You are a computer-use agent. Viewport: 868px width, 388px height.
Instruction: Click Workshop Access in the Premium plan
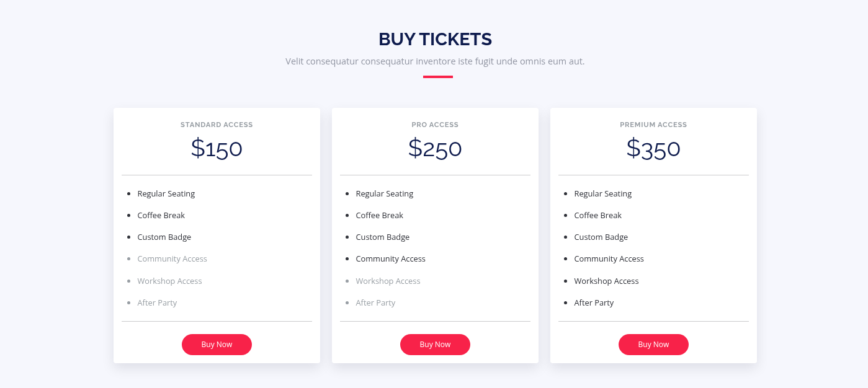click(606, 281)
